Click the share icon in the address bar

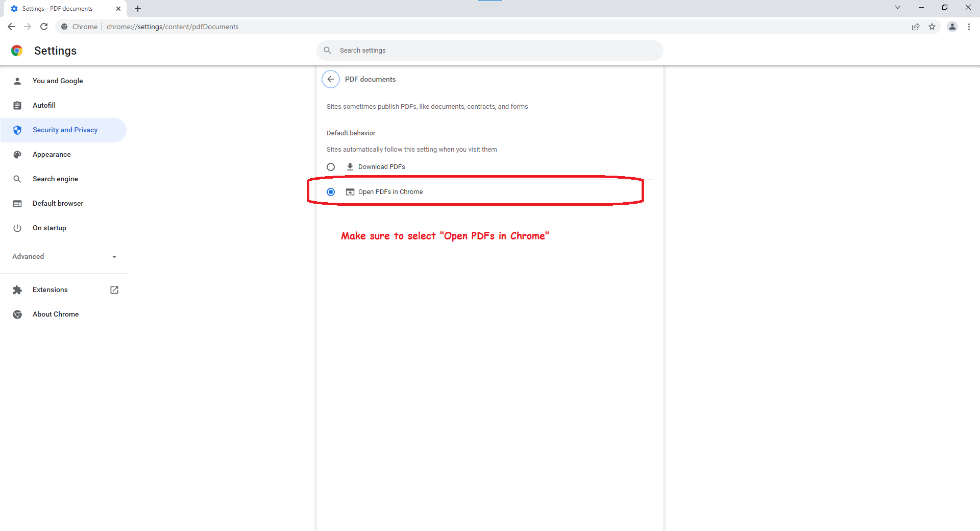[916, 27]
